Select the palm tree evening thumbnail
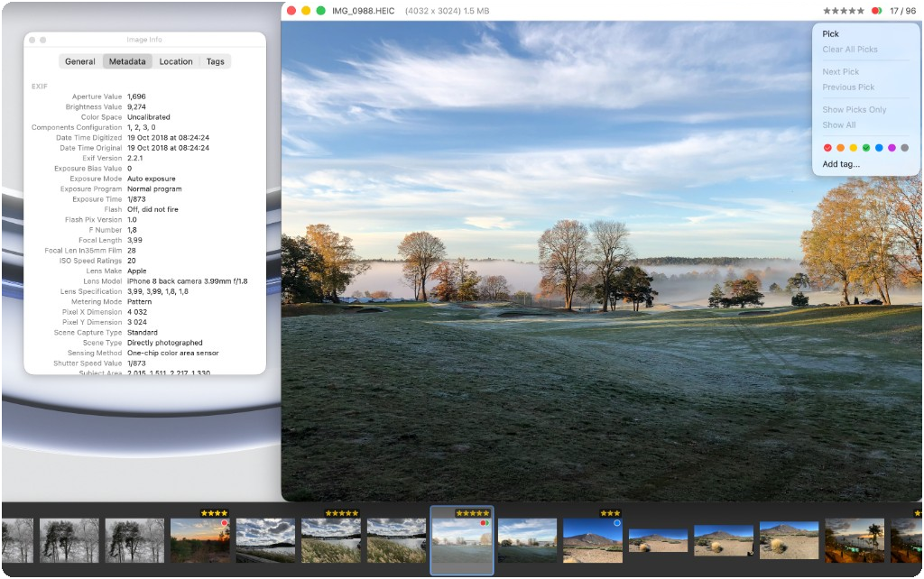The width and height of the screenshot is (924, 579). [x=855, y=540]
